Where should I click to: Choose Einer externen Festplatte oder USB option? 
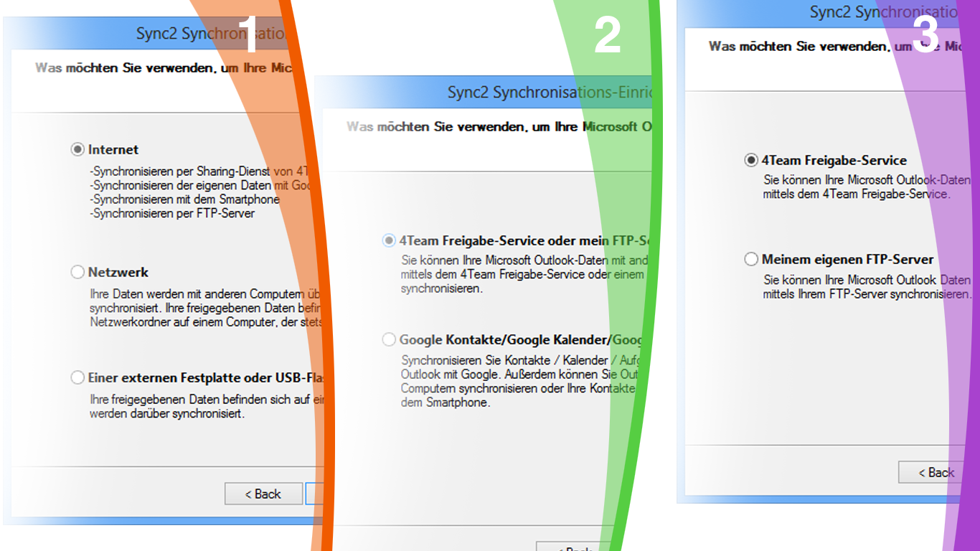pyautogui.click(x=77, y=378)
